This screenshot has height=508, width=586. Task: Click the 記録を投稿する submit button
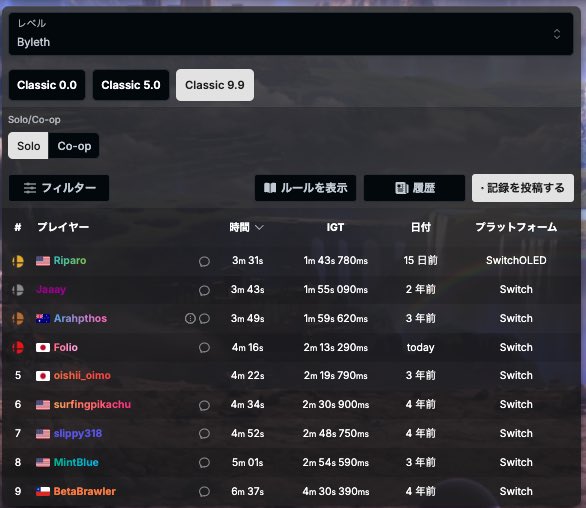(x=523, y=188)
